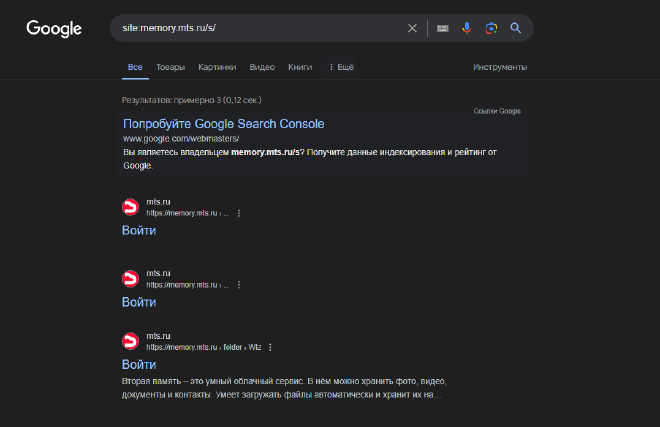Select the Все tab

(135, 67)
